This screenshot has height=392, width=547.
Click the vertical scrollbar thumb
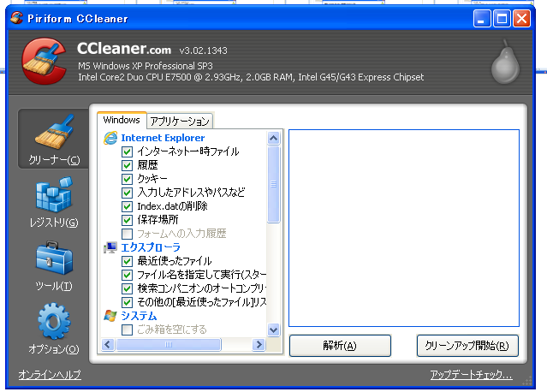[274, 184]
